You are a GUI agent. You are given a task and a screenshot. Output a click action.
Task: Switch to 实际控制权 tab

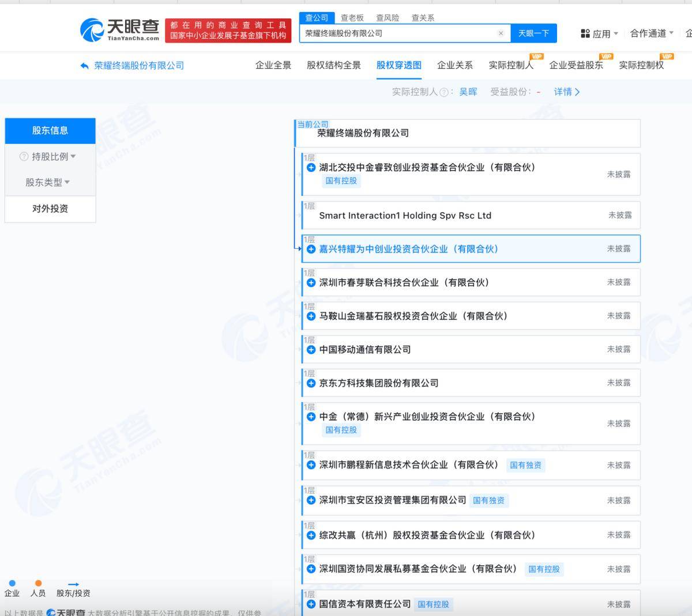[x=641, y=65]
